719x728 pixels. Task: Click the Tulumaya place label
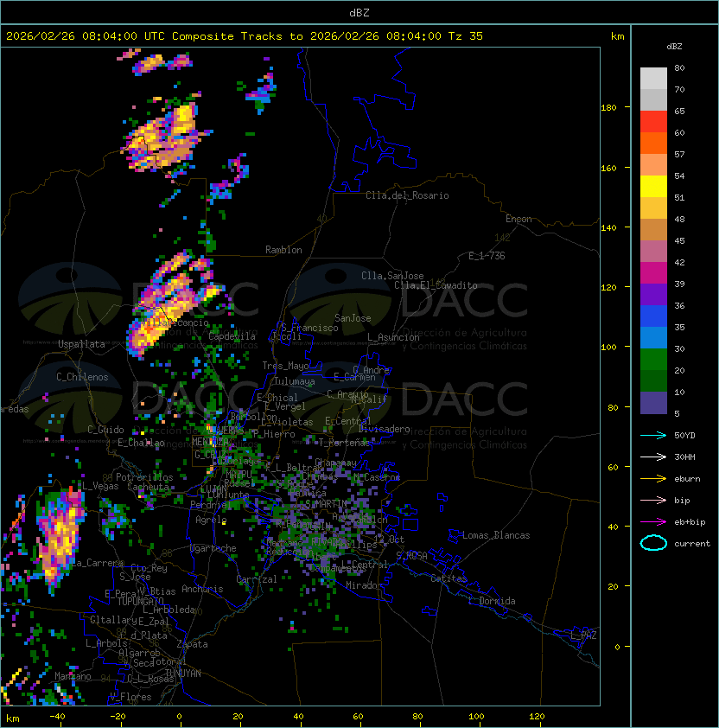click(295, 381)
